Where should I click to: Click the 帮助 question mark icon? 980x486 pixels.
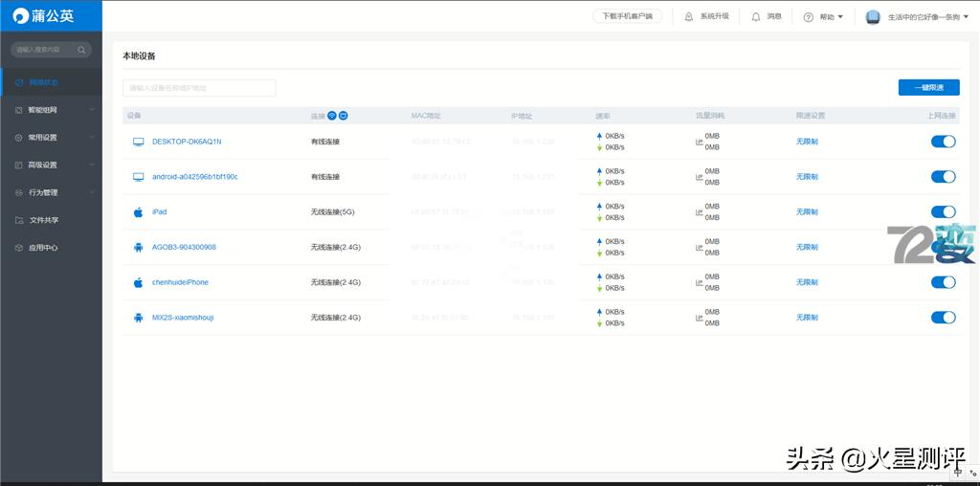(x=808, y=17)
